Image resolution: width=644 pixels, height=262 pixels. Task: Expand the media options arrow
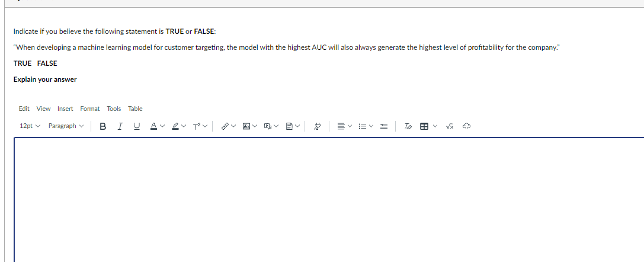point(276,126)
